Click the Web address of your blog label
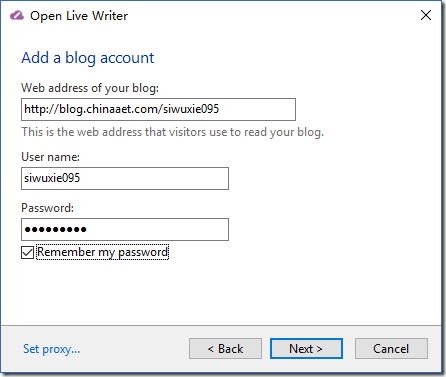Viewport: 446px width, 377px height. [90, 88]
